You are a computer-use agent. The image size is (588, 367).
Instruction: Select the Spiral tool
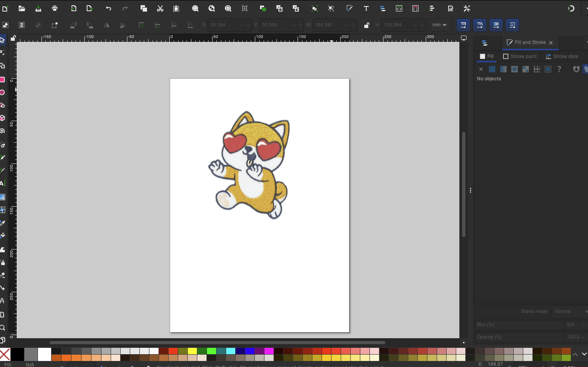(2, 131)
